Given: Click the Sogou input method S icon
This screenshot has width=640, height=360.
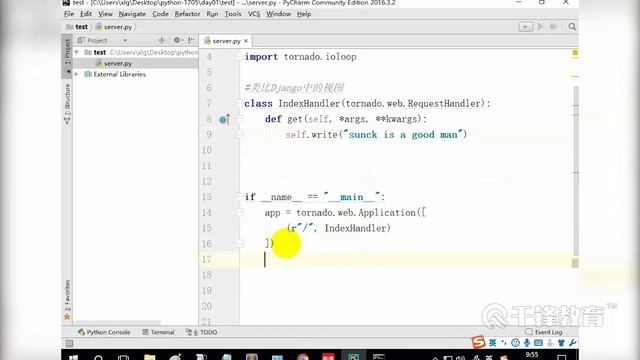Looking at the screenshot, I should tap(478, 342).
